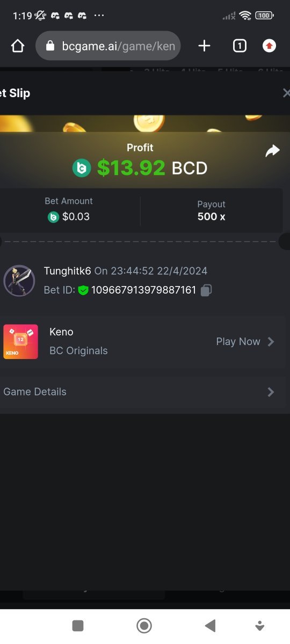The height and width of the screenshot is (644, 290).
Task: Tap the Android home circle button
Action: [x=144, y=625]
